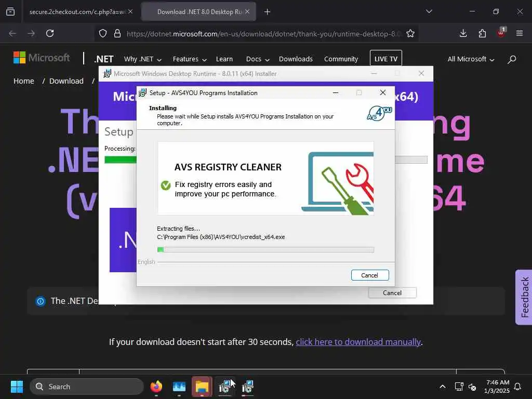Open the Extensions puzzle icon
The height and width of the screenshot is (399, 532).
(482, 33)
